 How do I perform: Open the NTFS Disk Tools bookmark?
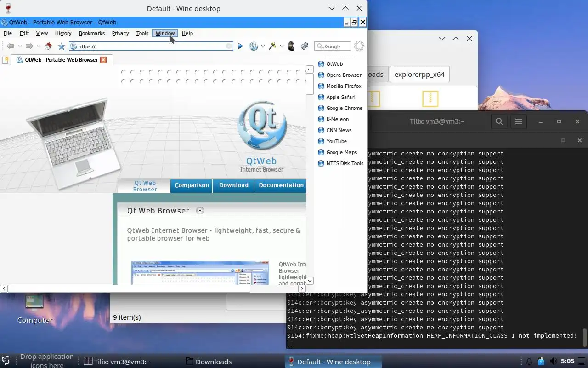pos(341,163)
